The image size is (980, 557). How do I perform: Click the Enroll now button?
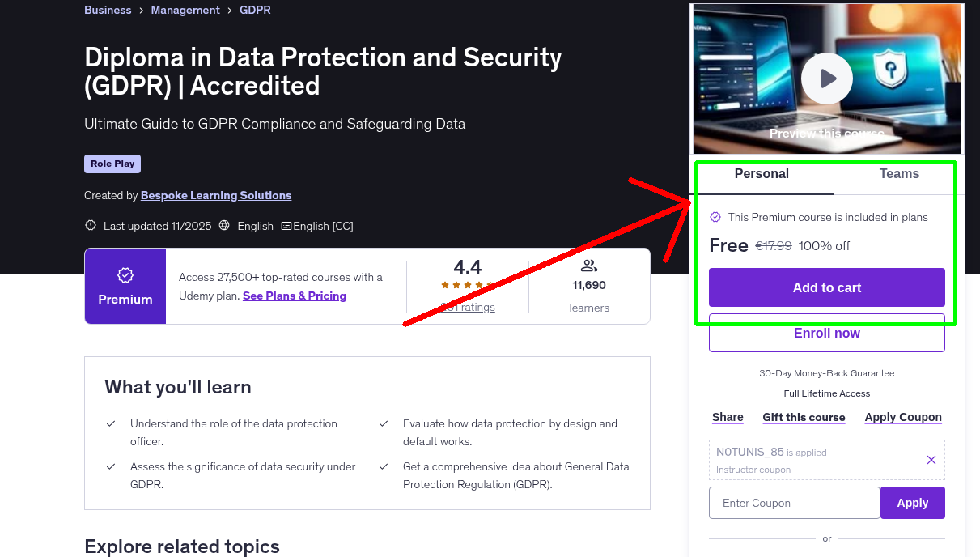(x=826, y=333)
